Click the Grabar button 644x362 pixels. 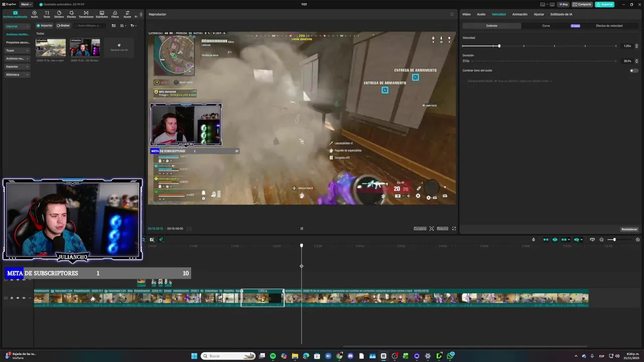(63, 26)
